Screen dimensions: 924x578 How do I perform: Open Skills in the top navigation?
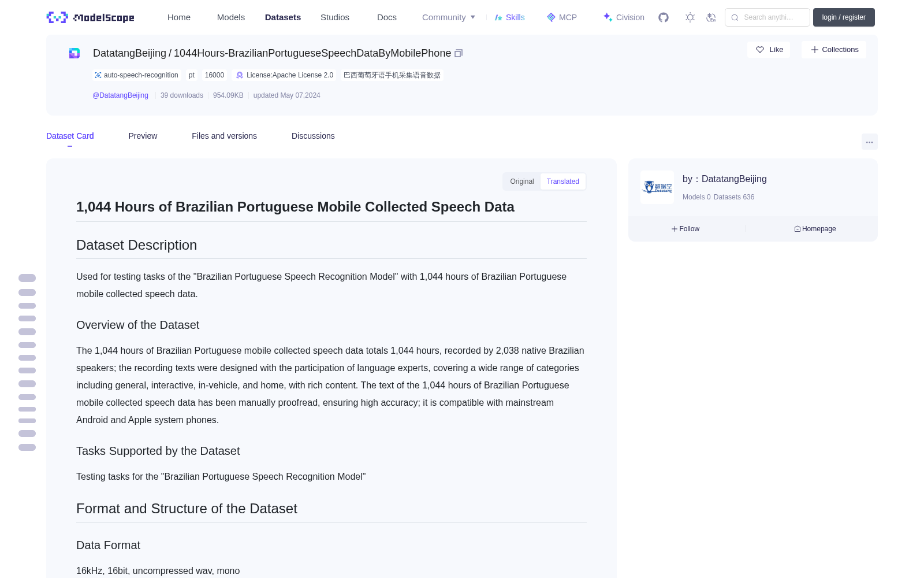509,17
